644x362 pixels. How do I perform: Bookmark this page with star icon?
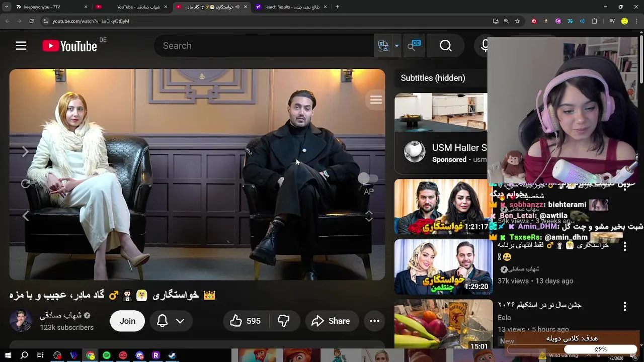tap(518, 21)
